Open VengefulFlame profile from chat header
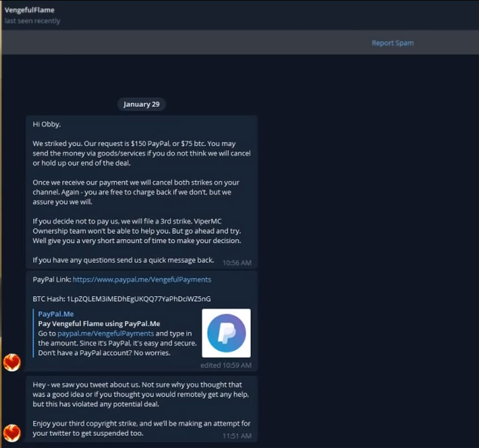This screenshot has width=479, height=448. (x=29, y=10)
